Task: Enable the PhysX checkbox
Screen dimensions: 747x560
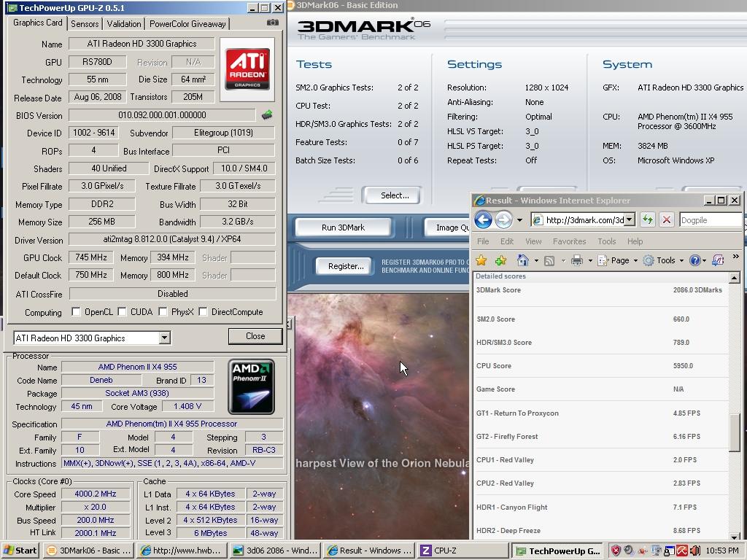Action: [x=163, y=311]
